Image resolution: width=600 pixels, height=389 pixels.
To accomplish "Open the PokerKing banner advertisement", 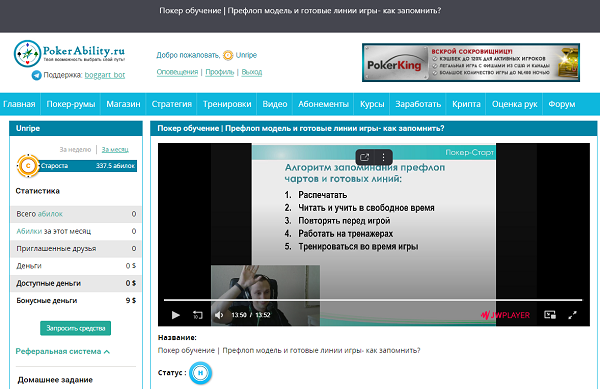I will tap(471, 62).
